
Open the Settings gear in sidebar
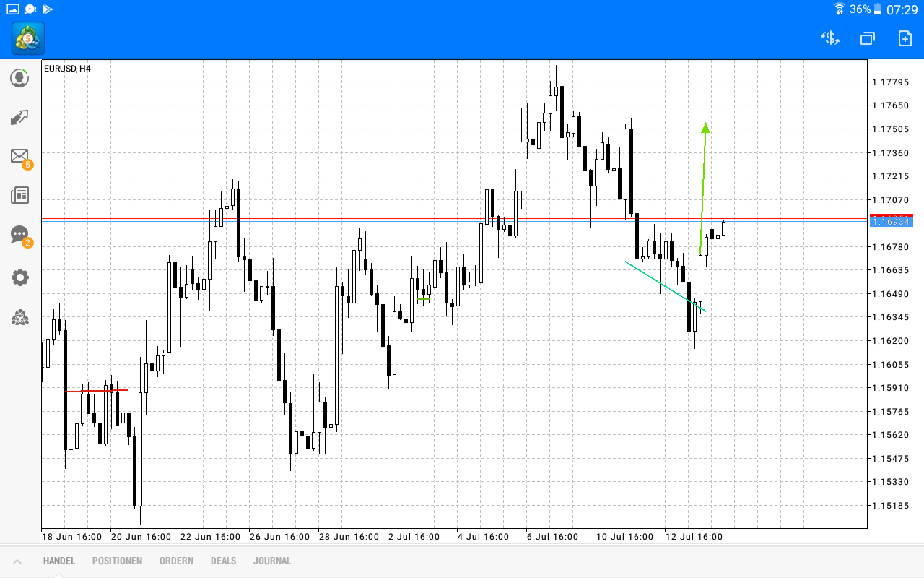19,277
